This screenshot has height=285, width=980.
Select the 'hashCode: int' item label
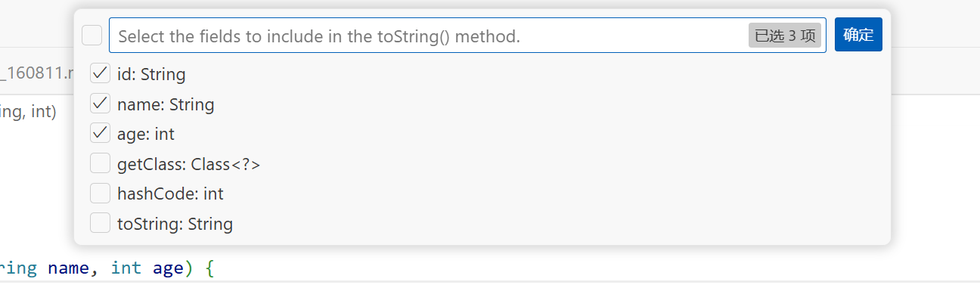(170, 194)
